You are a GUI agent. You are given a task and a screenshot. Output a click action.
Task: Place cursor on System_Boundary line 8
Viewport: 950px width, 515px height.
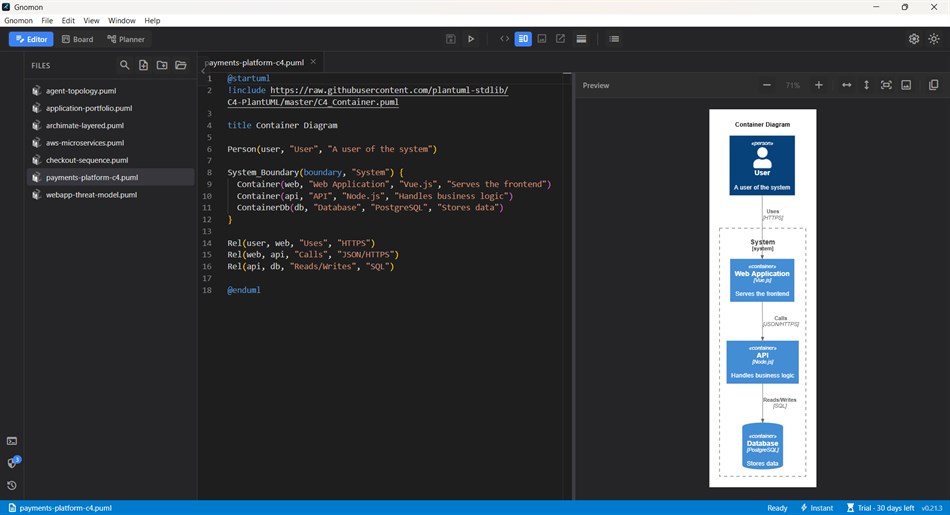click(x=315, y=173)
